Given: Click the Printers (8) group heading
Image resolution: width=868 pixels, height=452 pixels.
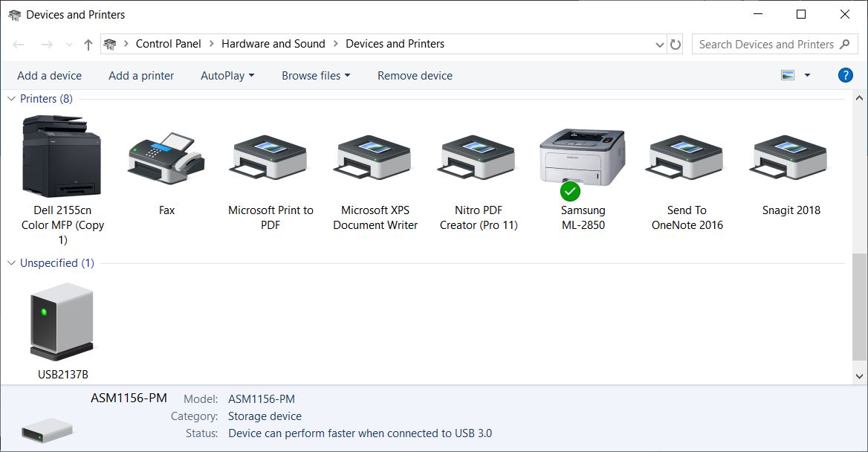Looking at the screenshot, I should tap(46, 99).
